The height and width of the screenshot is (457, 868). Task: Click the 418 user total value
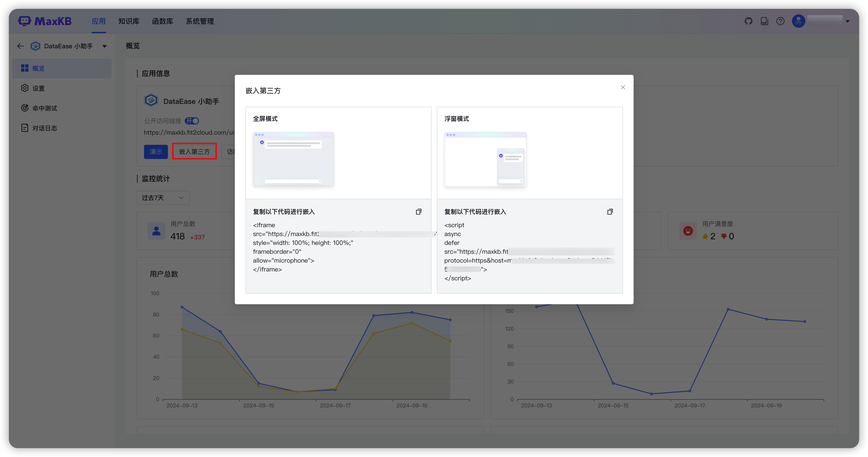point(178,236)
